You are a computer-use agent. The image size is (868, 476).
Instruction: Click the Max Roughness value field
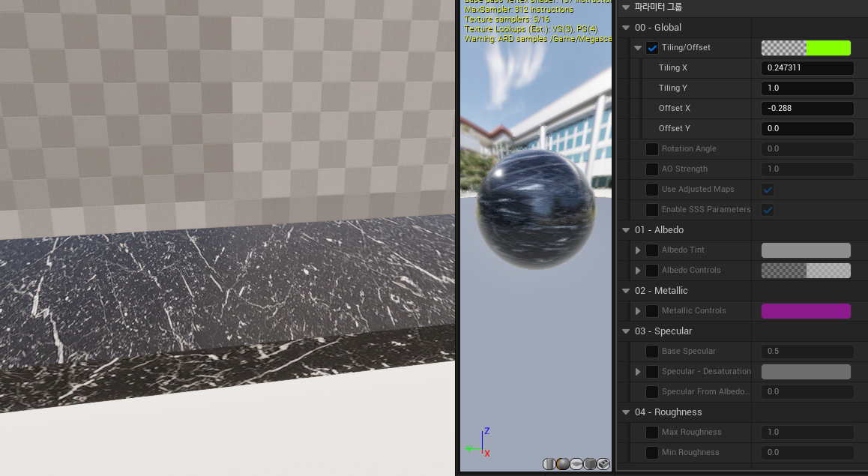(x=808, y=433)
